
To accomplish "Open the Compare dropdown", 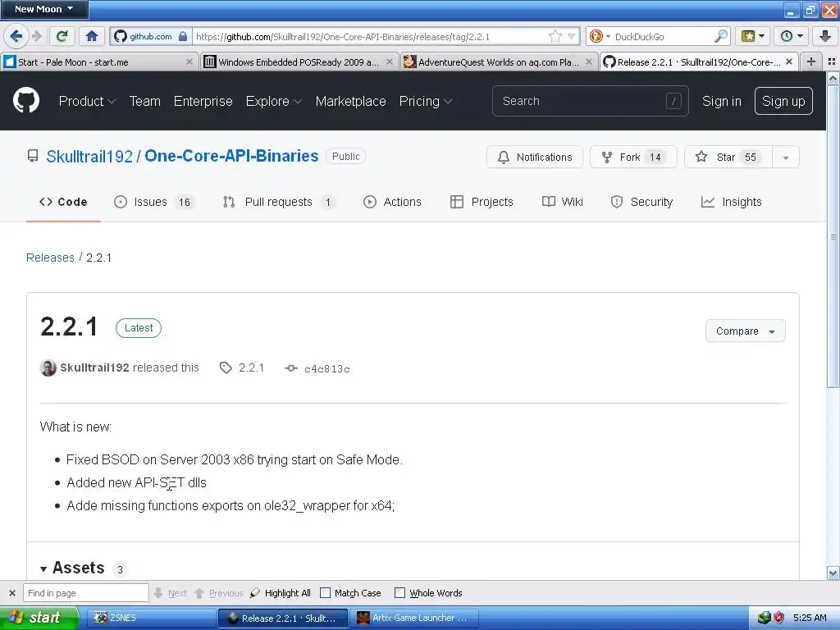I will [745, 331].
